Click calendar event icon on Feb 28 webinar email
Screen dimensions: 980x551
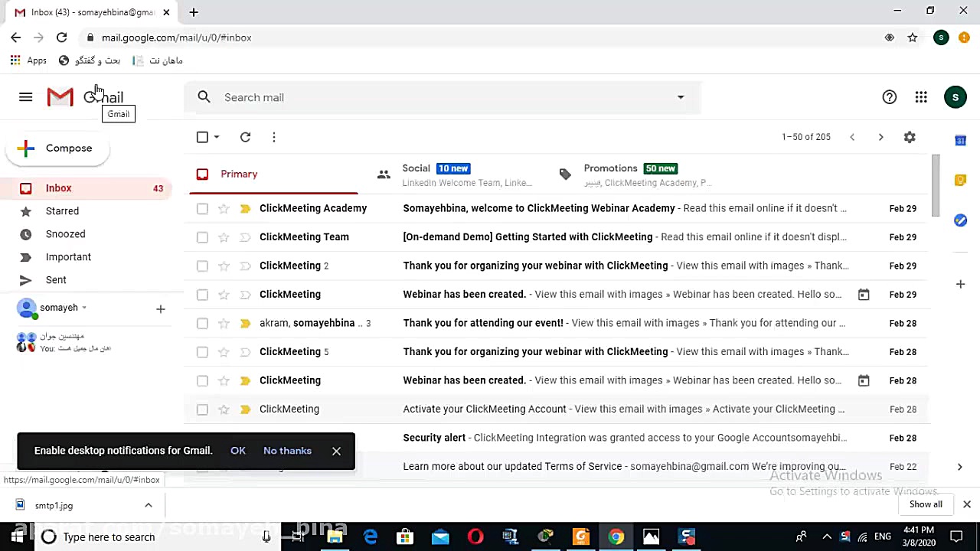pos(863,380)
